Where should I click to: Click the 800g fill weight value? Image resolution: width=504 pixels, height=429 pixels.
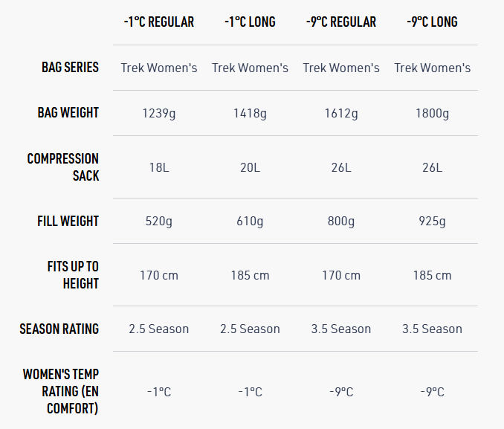[341, 222]
